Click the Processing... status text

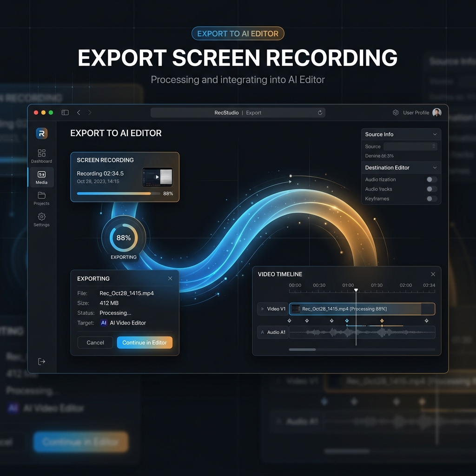(x=115, y=313)
